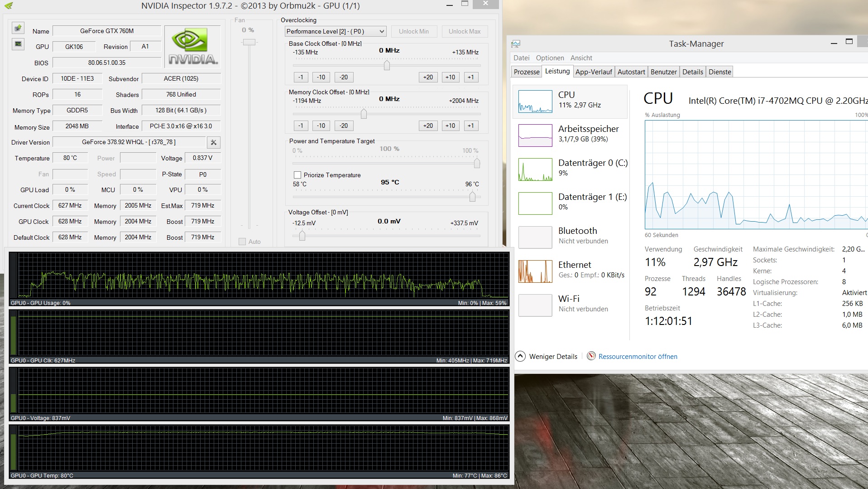Click Memory Clock Offset +20 button
The height and width of the screenshot is (489, 868).
428,126
